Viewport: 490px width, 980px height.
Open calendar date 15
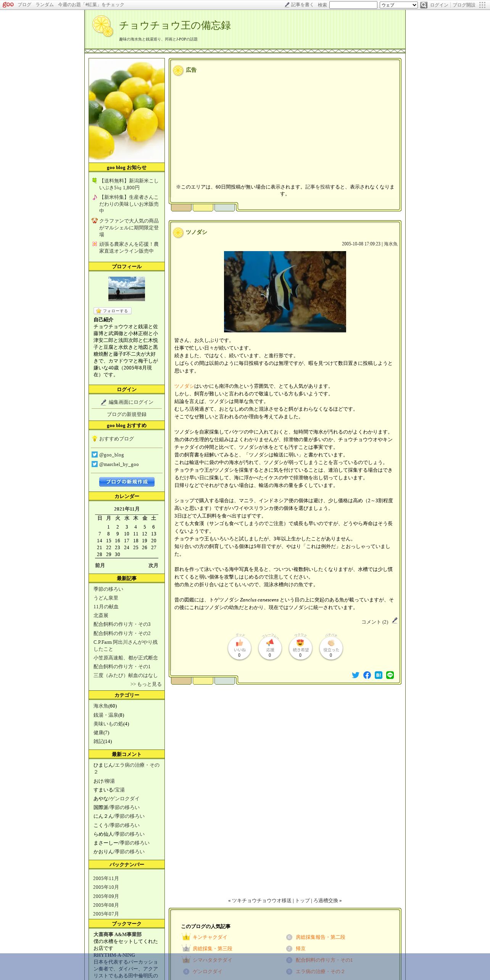click(108, 541)
